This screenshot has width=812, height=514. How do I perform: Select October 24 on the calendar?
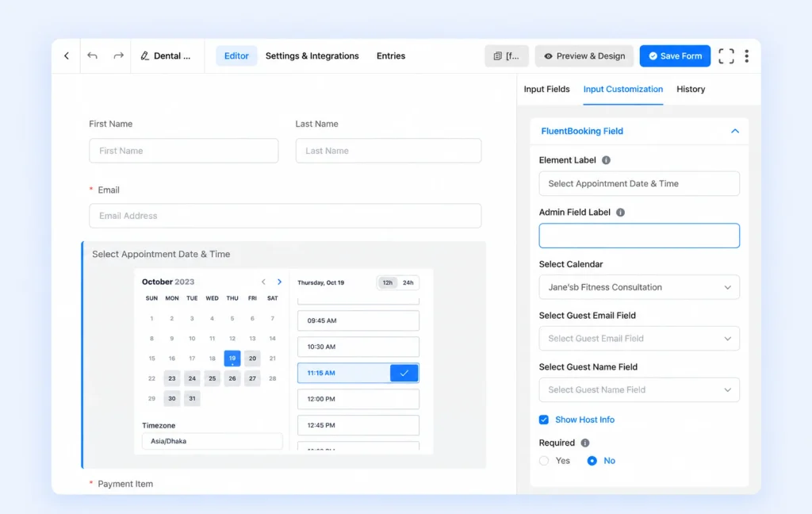pyautogui.click(x=192, y=378)
